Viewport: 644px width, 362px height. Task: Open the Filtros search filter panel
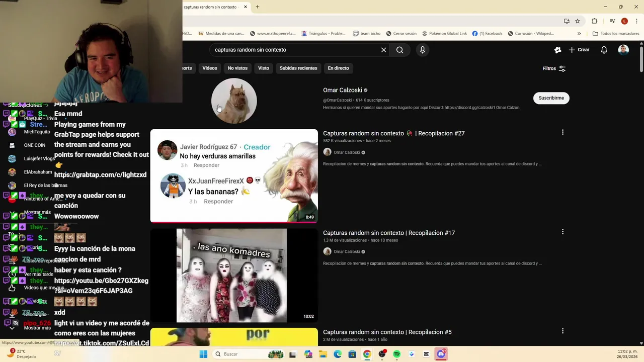pyautogui.click(x=554, y=68)
